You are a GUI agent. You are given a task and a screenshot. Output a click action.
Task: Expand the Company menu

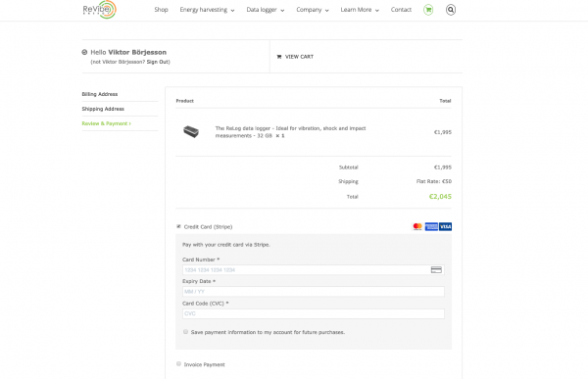pyautogui.click(x=313, y=10)
